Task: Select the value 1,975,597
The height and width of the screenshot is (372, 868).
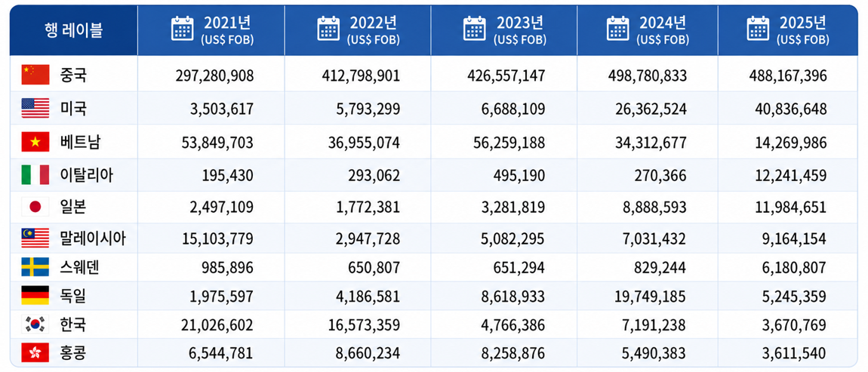Action: click(223, 297)
